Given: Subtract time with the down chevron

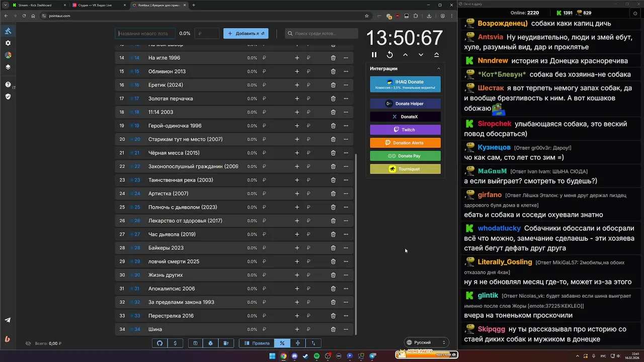Looking at the screenshot, I should pyautogui.click(x=421, y=55).
